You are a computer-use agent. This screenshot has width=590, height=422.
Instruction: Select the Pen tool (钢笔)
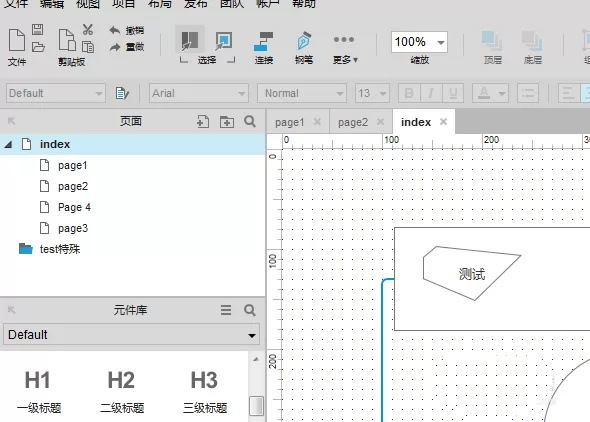pyautogui.click(x=304, y=47)
